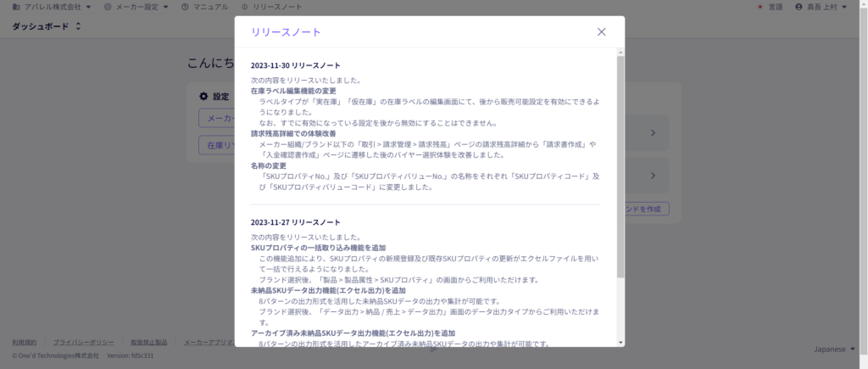This screenshot has width=868, height=369.
Task: Click the release notes dialog scrollbar thumb
Action: (x=620, y=167)
